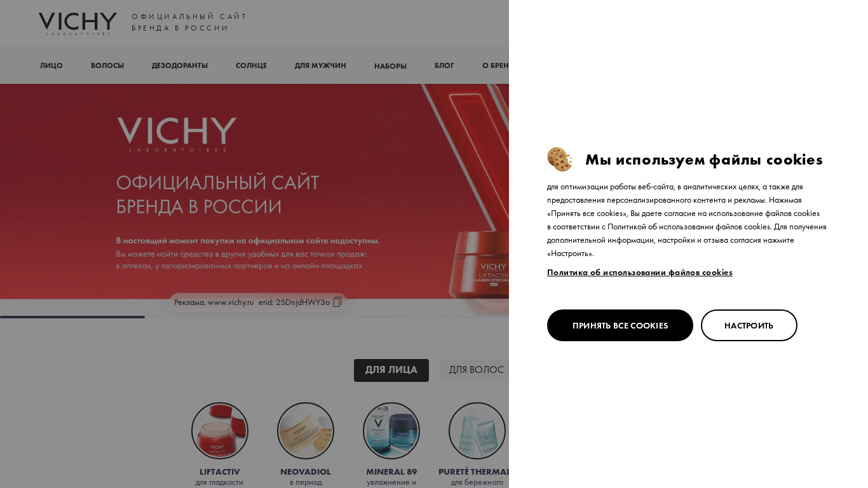Image resolution: width=868 pixels, height=488 pixels.
Task: Open the Mineral 89 product circle
Action: click(x=391, y=431)
